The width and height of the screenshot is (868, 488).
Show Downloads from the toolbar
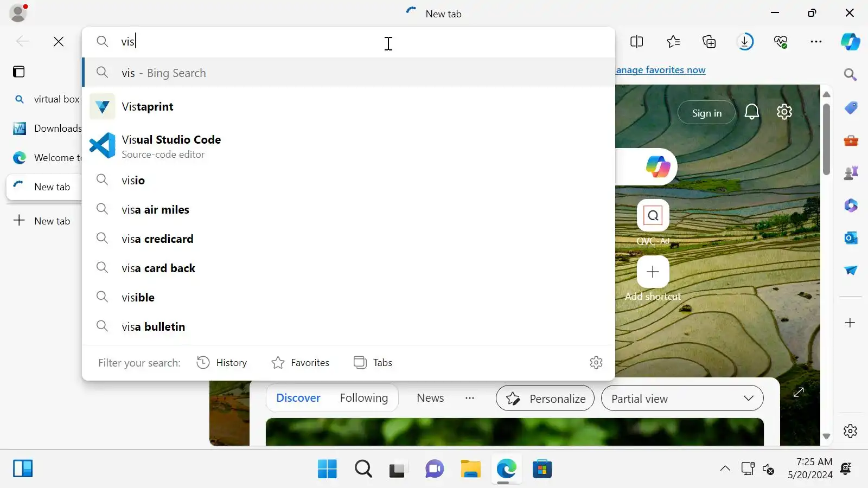point(745,42)
